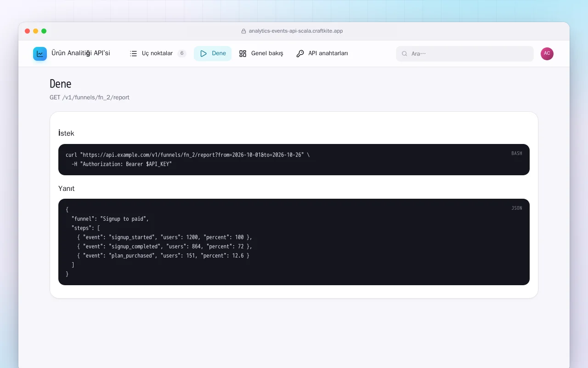Click the BASH label on request block
The image size is (588, 368).
(517, 153)
